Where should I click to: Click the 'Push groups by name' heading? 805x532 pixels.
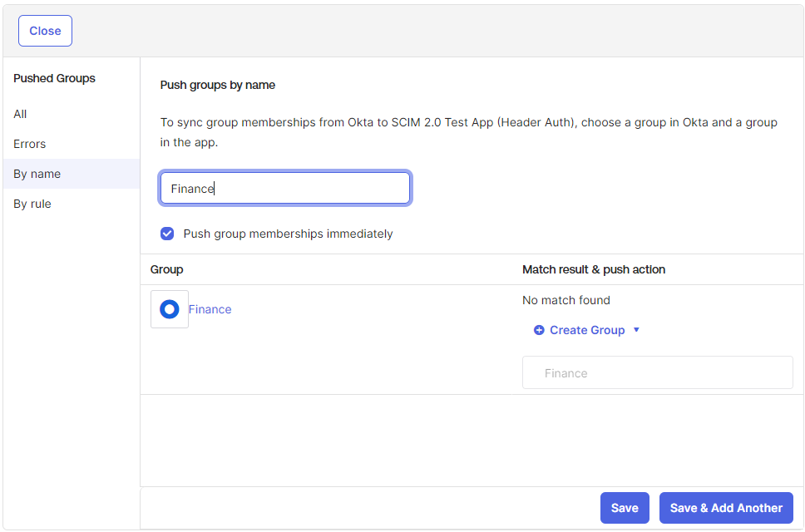(x=218, y=85)
